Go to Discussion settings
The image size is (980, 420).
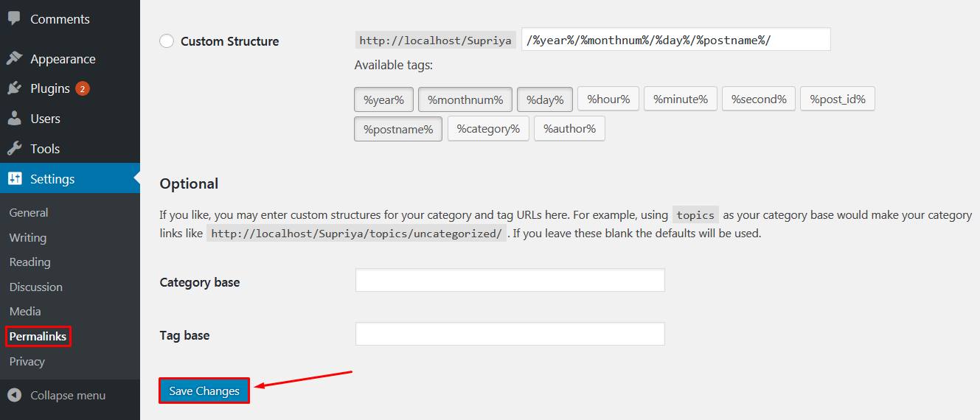[36, 287]
